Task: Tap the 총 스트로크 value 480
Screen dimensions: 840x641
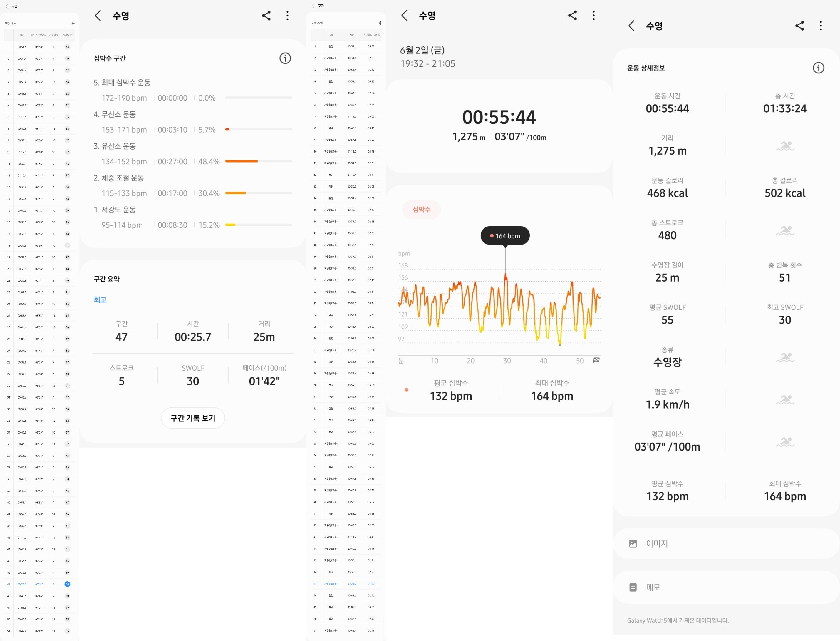Action: pos(667,235)
